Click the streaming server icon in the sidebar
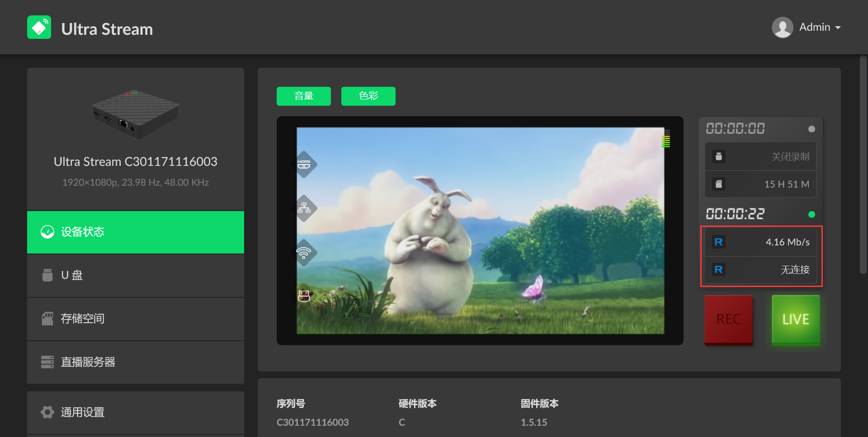Viewport: 868px width, 437px height. 47,362
